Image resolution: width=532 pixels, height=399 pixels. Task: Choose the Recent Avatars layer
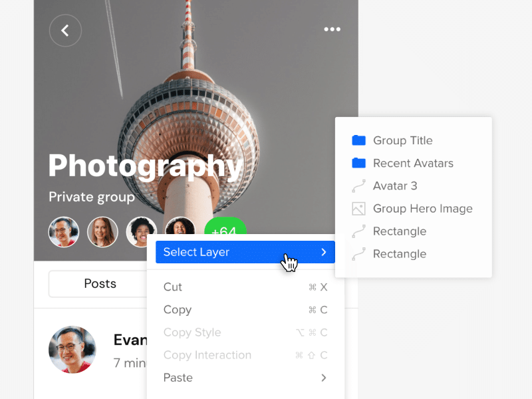coord(413,163)
